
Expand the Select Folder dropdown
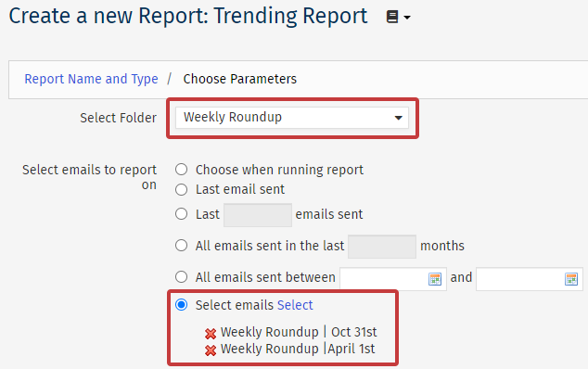(292, 118)
